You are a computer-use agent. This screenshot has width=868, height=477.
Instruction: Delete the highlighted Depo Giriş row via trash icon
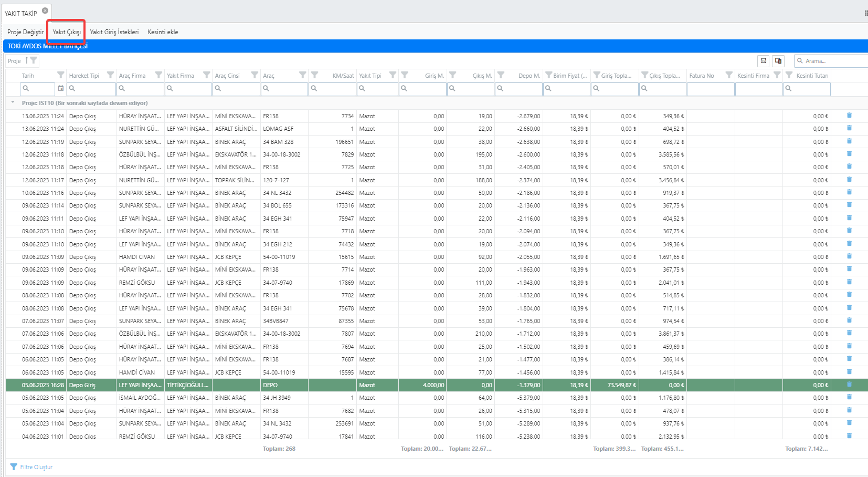[849, 385]
